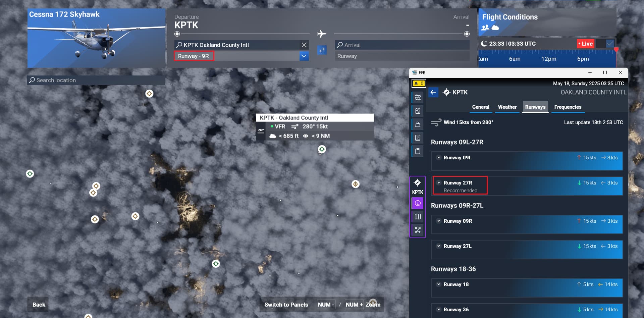Open the EFB clipboard icon marked with an X
The width and height of the screenshot is (644, 318).
pyautogui.click(x=418, y=111)
